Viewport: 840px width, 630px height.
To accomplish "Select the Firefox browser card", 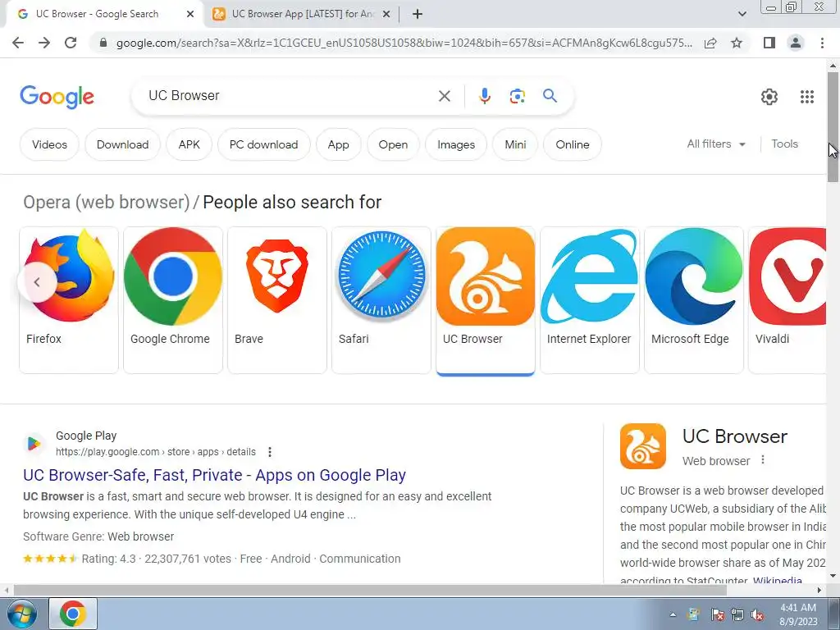I will pos(69,300).
